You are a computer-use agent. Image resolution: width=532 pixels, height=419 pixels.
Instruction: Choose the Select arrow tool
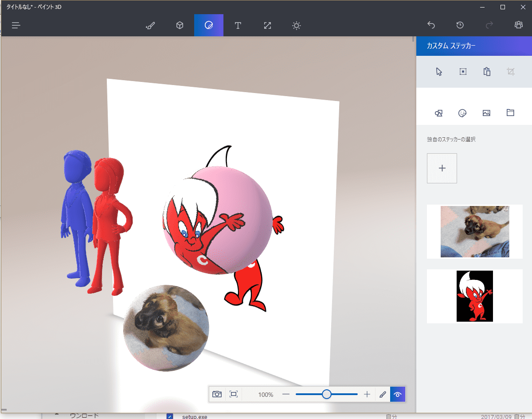[439, 72]
